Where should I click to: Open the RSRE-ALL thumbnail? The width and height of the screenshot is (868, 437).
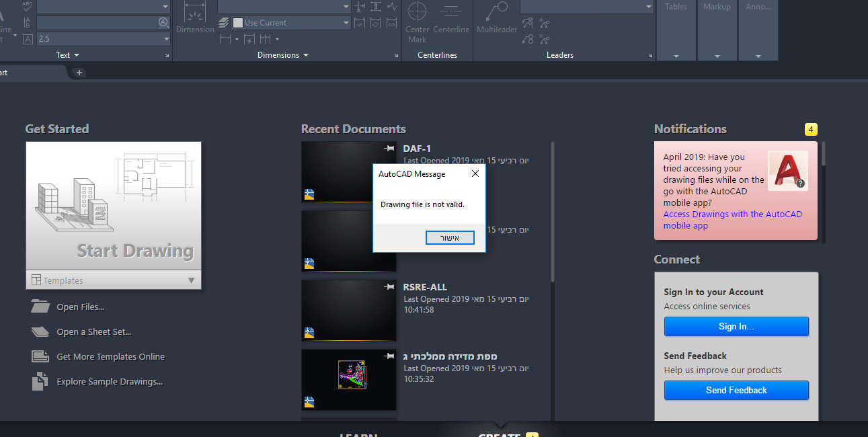[x=349, y=311]
